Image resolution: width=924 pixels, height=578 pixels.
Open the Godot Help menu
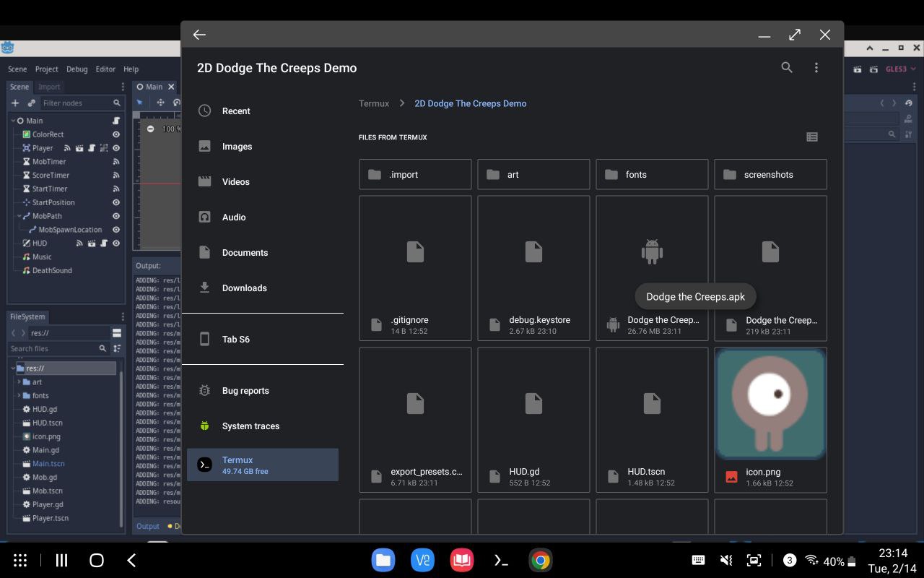tap(131, 69)
